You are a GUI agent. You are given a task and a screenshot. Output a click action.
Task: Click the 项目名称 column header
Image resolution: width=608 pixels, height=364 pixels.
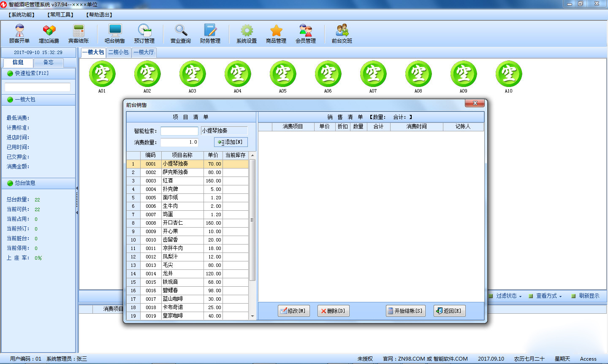(x=182, y=155)
